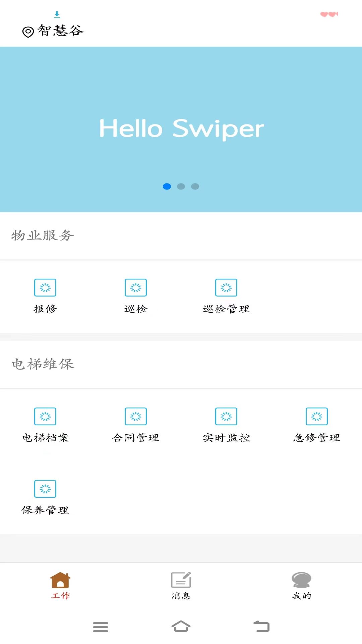Select the third swiper pagination dot
Viewport: 362px width, 644px height.
click(x=195, y=186)
